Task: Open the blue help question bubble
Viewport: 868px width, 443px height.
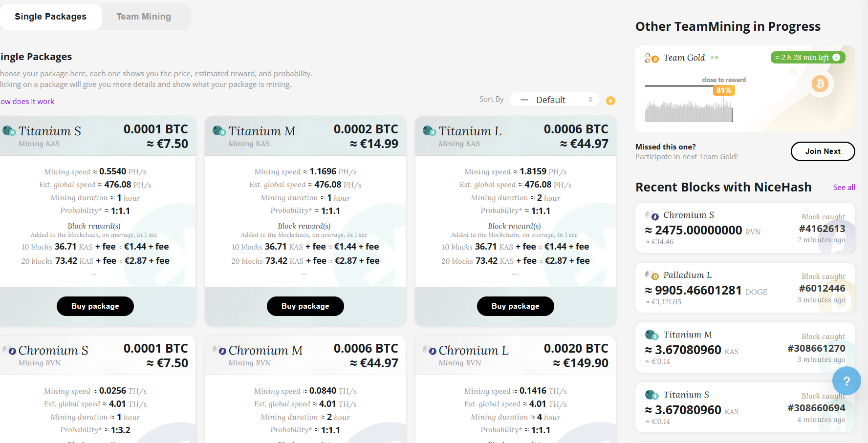Action: click(846, 381)
